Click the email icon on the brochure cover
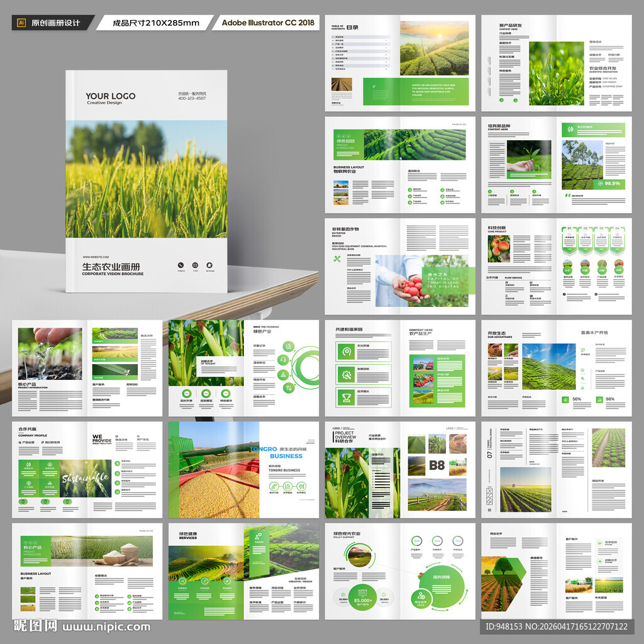The width and height of the screenshot is (644, 644). click(195, 265)
